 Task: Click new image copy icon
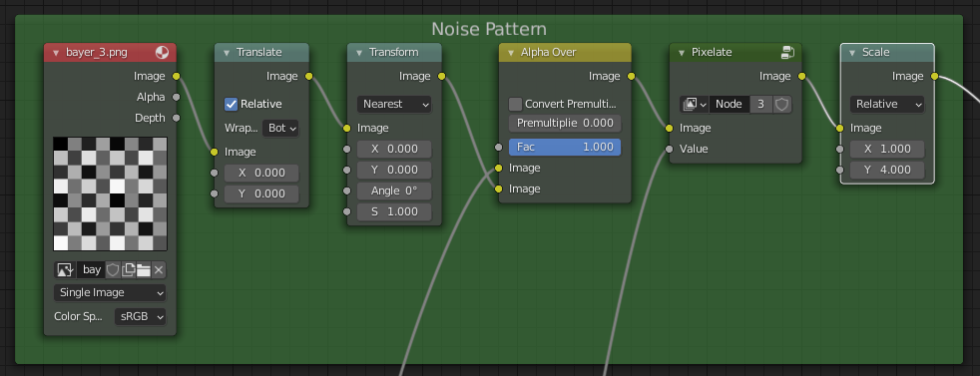tap(128, 270)
